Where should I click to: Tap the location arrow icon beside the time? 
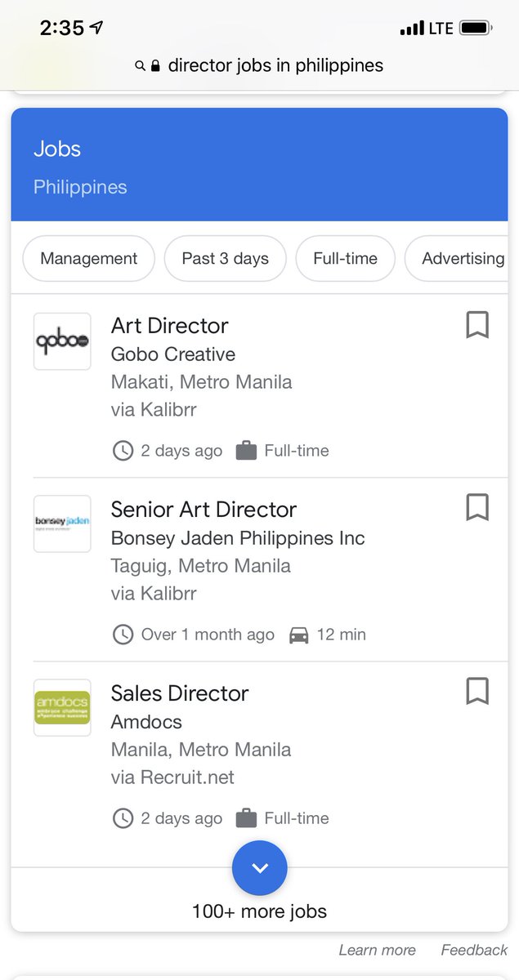click(x=96, y=28)
